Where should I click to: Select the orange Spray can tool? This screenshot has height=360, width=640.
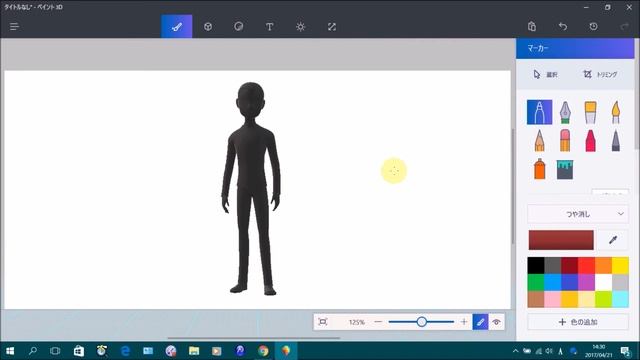[x=540, y=169]
